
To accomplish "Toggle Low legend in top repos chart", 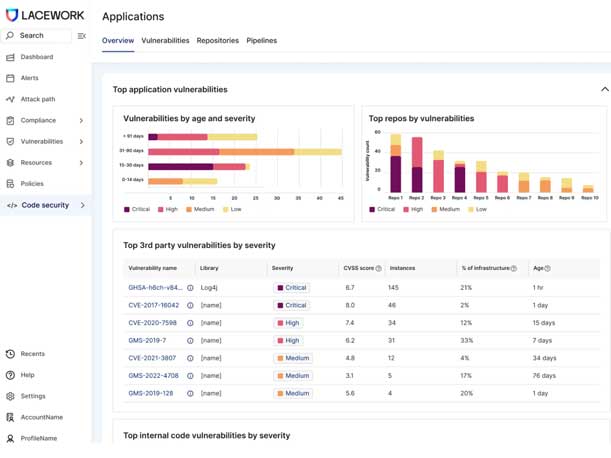I will pyautogui.click(x=476, y=210).
